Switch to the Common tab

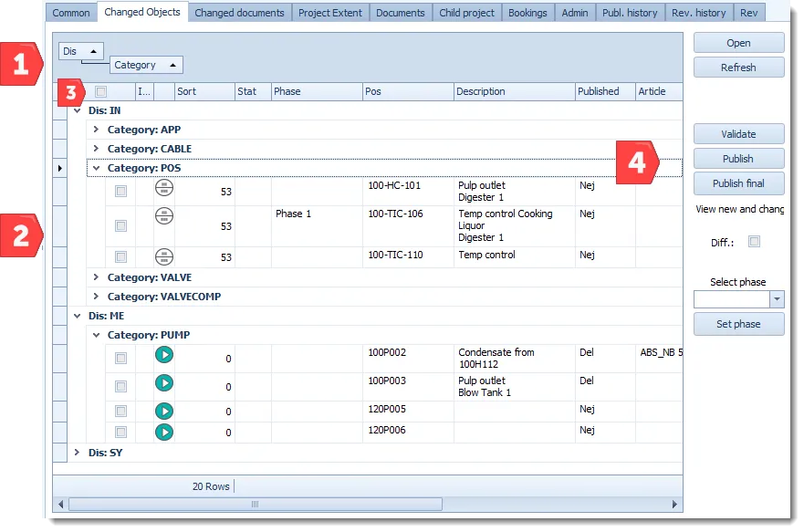(71, 13)
